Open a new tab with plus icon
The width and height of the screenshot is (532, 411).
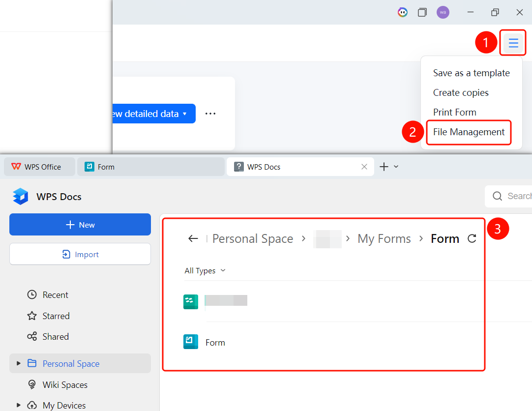384,167
